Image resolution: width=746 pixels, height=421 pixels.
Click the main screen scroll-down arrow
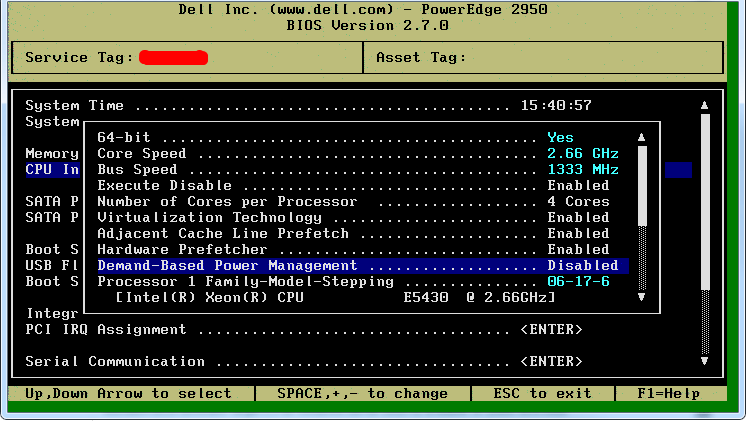click(705, 361)
